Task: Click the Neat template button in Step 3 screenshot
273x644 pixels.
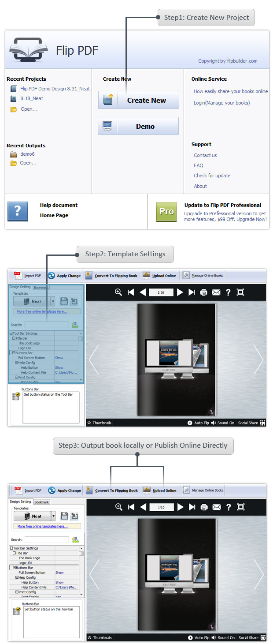Action: click(x=32, y=516)
